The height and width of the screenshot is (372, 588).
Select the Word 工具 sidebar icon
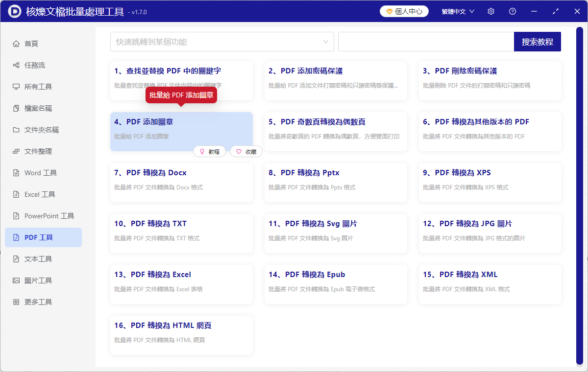point(17,172)
